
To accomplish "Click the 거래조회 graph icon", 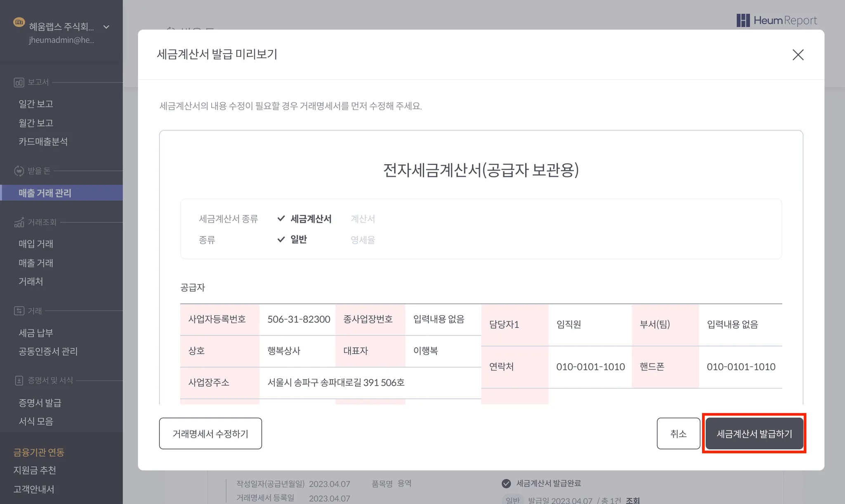I will (19, 223).
